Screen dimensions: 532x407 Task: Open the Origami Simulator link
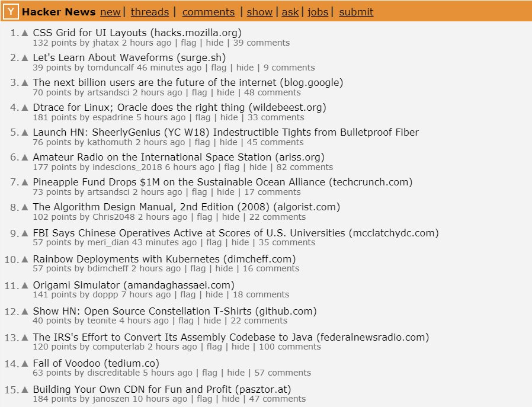point(76,285)
